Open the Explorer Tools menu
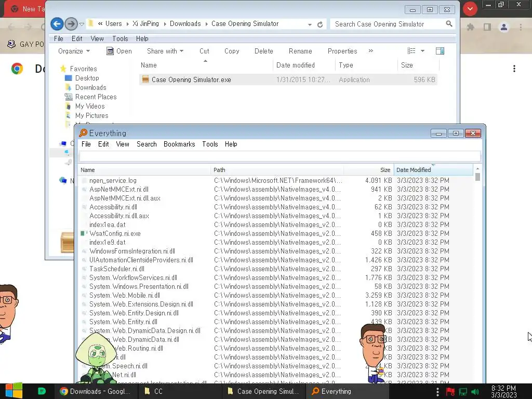This screenshot has height=399, width=532. 120,38
